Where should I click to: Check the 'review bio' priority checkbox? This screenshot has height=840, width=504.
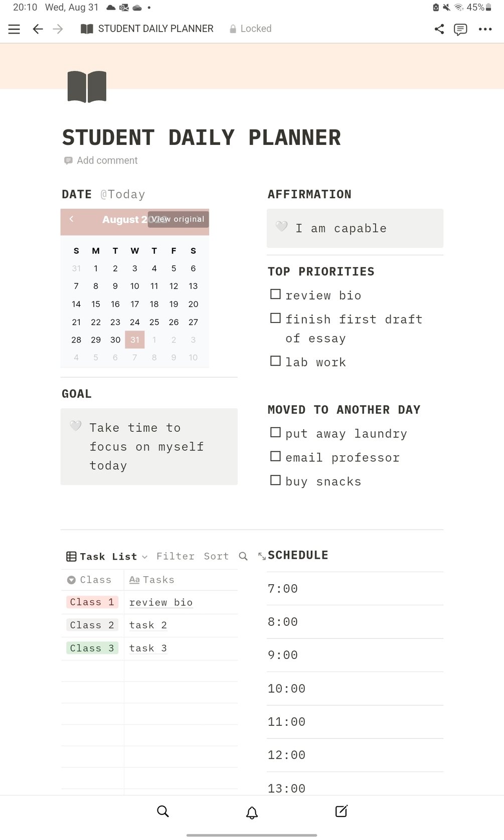pyautogui.click(x=275, y=294)
